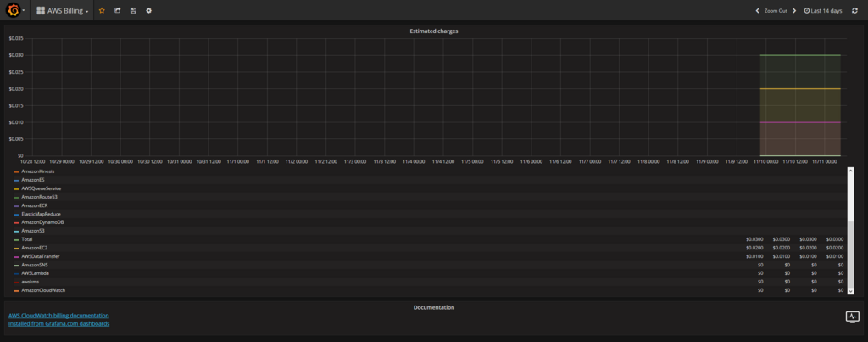Click the monitor icon in the Documentation panel
This screenshot has width=868, height=342.
[x=852, y=317]
